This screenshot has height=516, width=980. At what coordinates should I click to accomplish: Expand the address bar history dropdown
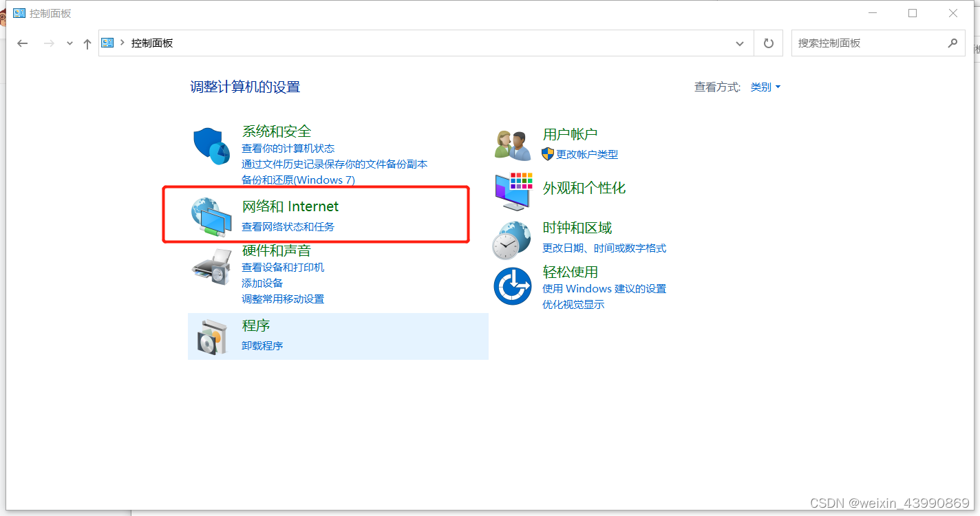pyautogui.click(x=740, y=43)
